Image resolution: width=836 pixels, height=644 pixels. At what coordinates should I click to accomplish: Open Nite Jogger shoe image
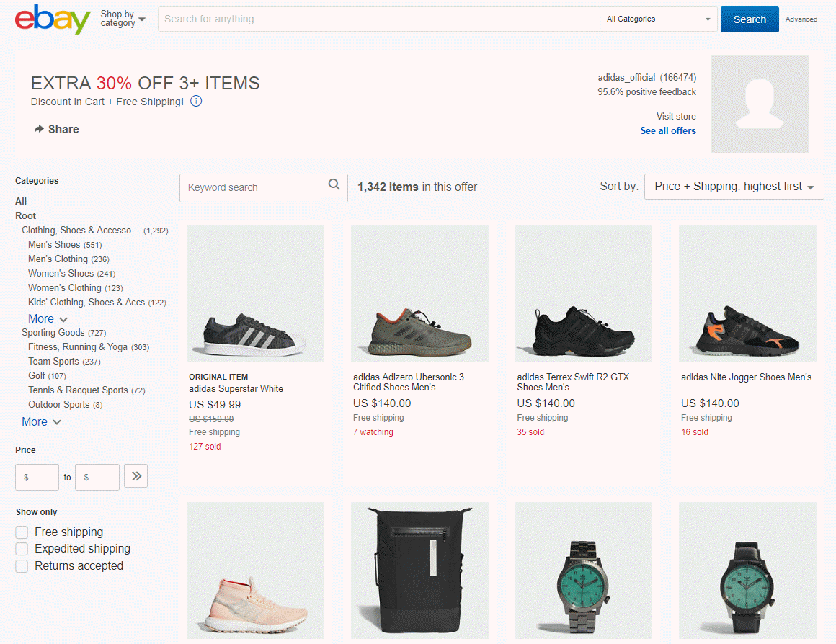pyautogui.click(x=747, y=294)
